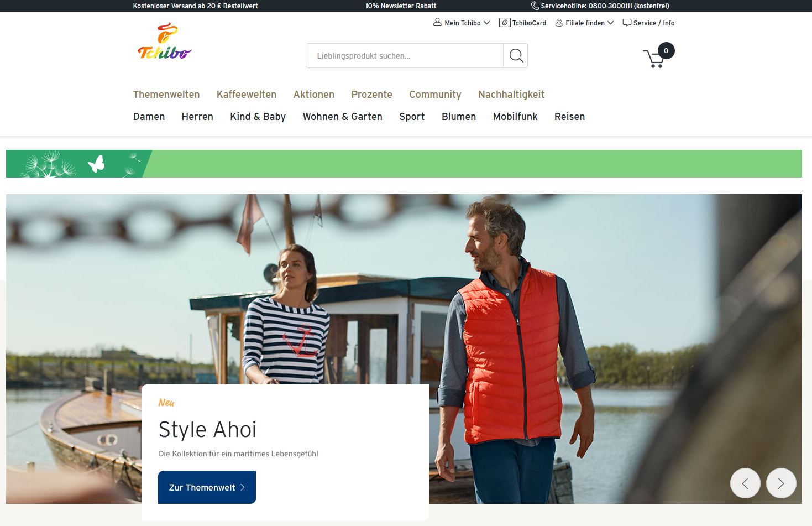Image resolution: width=812 pixels, height=526 pixels.
Task: Open the Wohnen & Garten category
Action: click(x=343, y=117)
